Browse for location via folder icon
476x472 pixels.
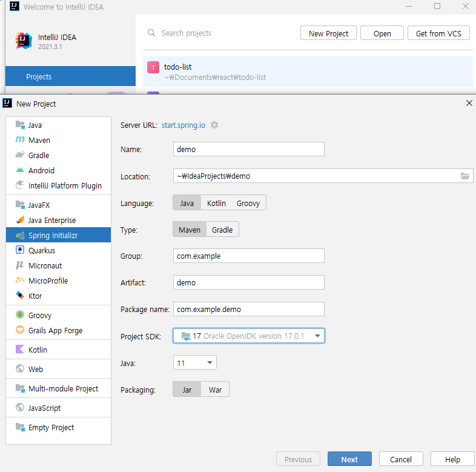pos(465,176)
